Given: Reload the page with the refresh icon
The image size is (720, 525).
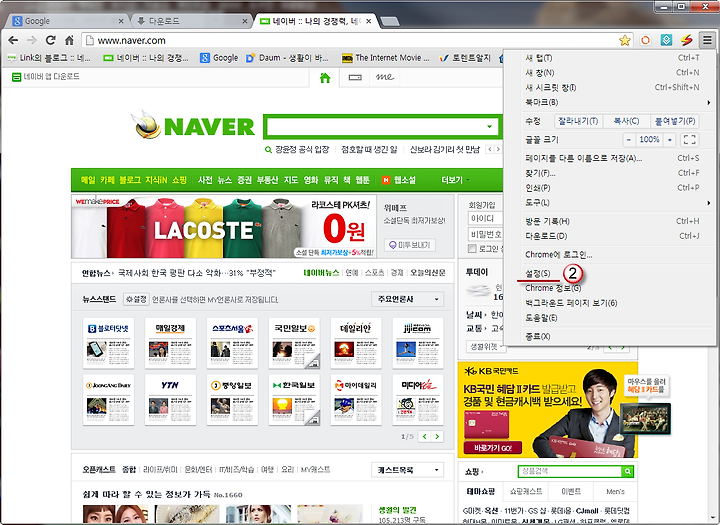Looking at the screenshot, I should pyautogui.click(x=51, y=40).
